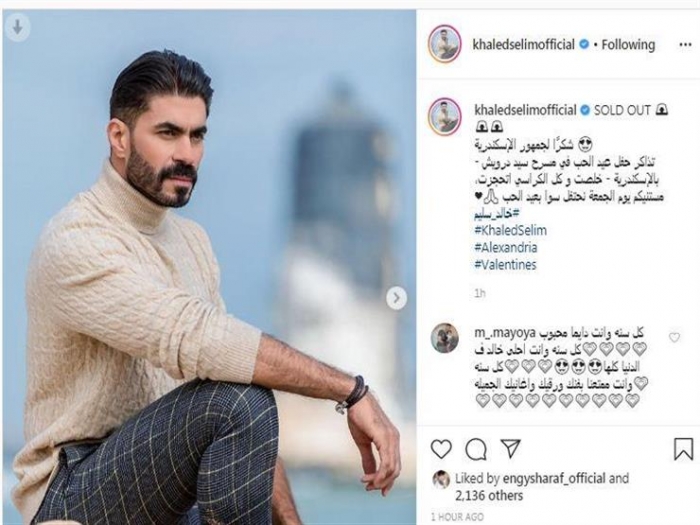This screenshot has height=525, width=700.
Task: Open the #Alexandria hashtag
Action: 506,247
